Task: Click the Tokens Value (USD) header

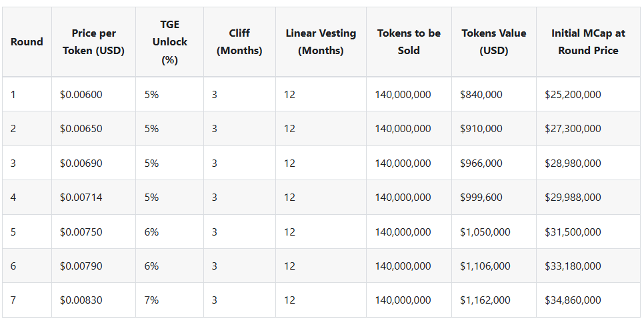Action: point(493,41)
